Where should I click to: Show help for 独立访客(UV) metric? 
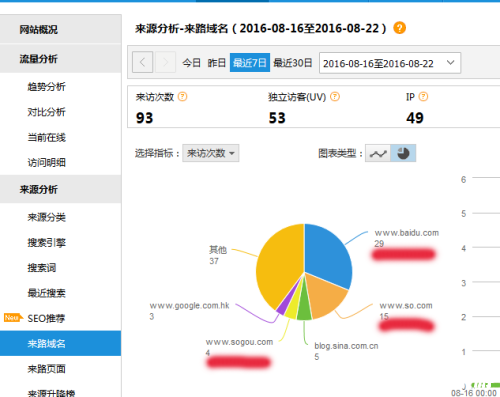(x=335, y=97)
